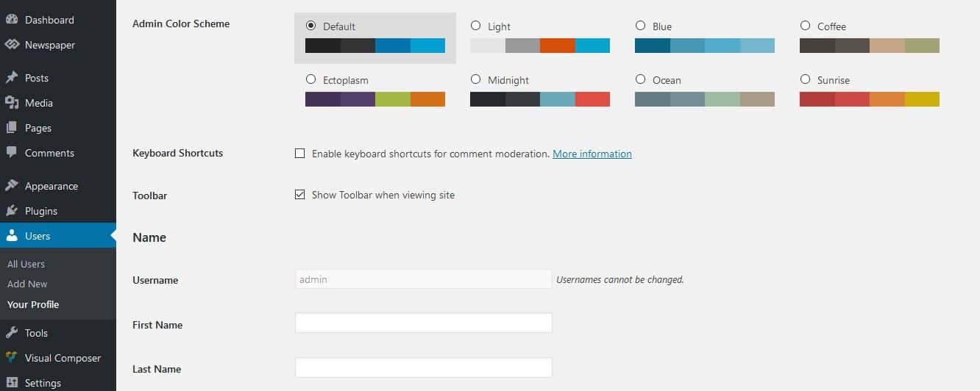
Task: Click the Newspaper theme icon in sidebar
Action: 12,45
